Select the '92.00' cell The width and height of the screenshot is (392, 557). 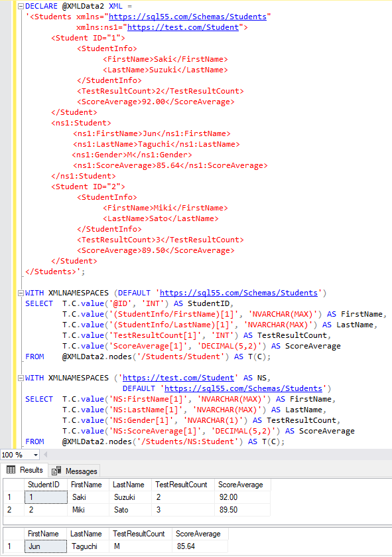[x=243, y=497]
